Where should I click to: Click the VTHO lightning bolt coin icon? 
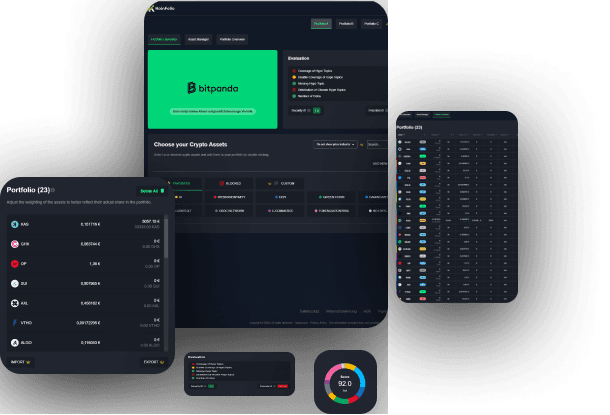pyautogui.click(x=15, y=323)
